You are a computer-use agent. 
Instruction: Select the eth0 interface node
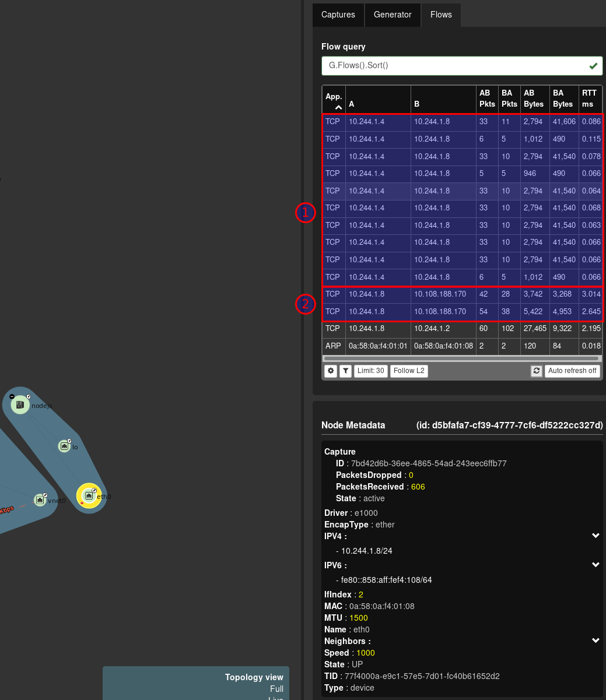(x=89, y=496)
